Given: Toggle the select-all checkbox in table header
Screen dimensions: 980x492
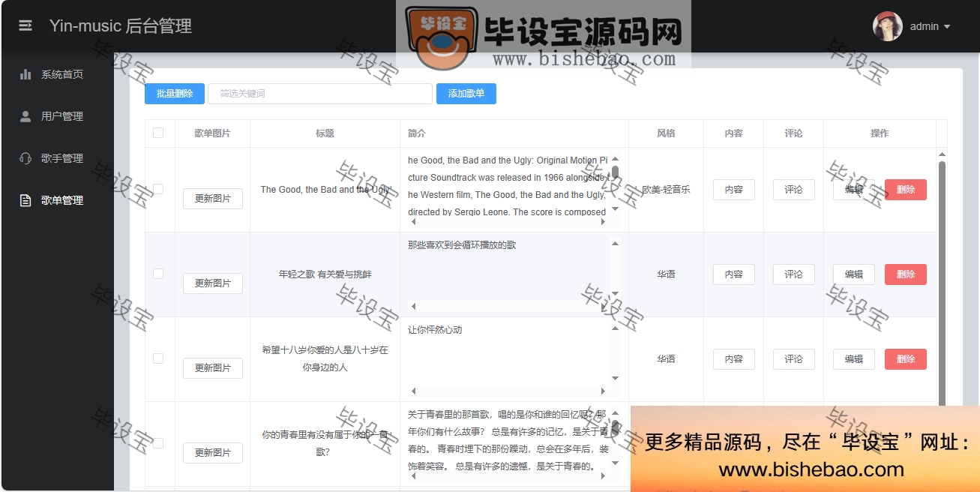Looking at the screenshot, I should 158,133.
